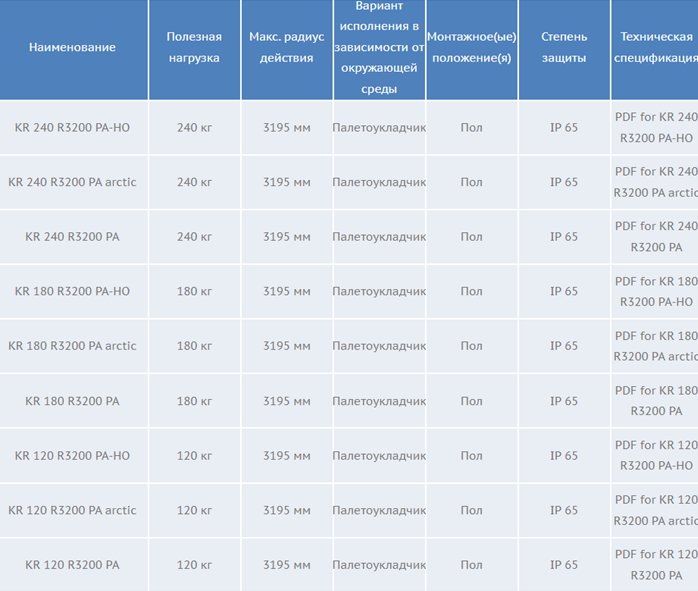Open the PDF for KR 180 R3200 PA arctic
Viewport: 698px width, 591px height.
tap(656, 346)
